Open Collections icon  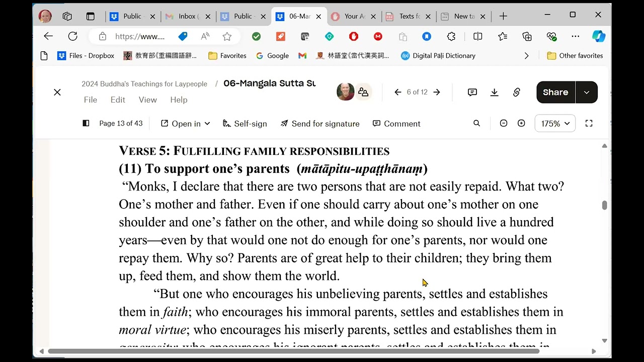coord(527,36)
